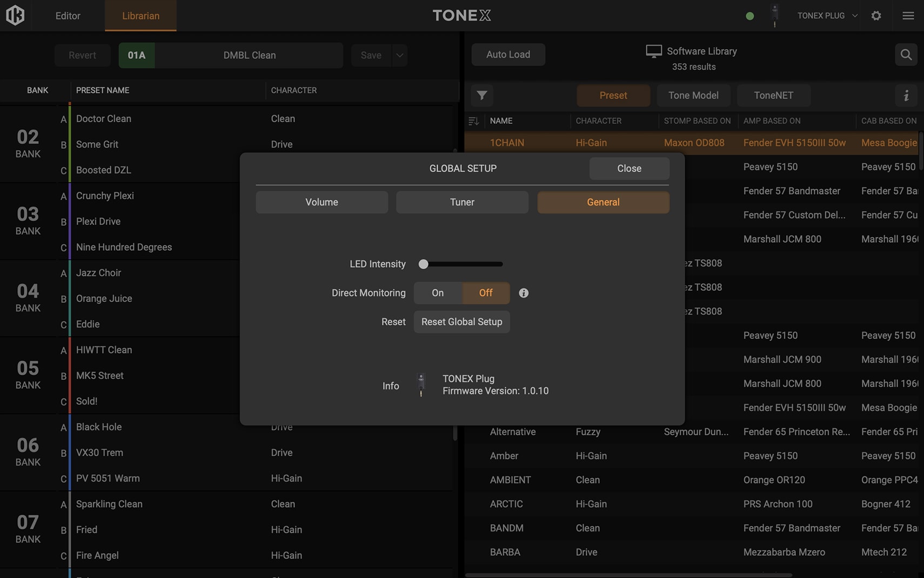This screenshot has width=924, height=578.
Task: Switch to the Editor tab
Action: (68, 16)
